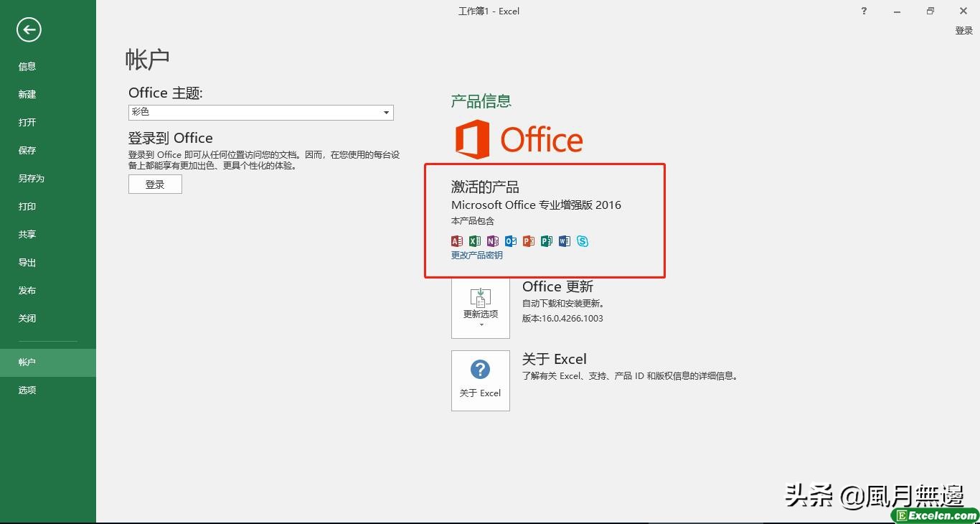Click the 关于 Excel question mark icon
980x524 pixels.
(x=479, y=370)
